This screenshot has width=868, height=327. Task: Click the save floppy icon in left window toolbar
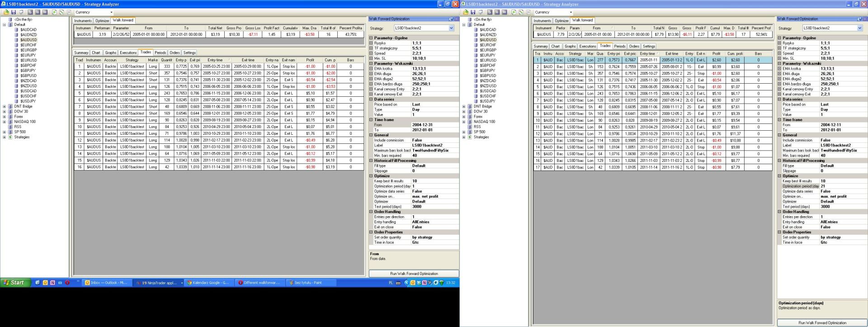click(14, 12)
